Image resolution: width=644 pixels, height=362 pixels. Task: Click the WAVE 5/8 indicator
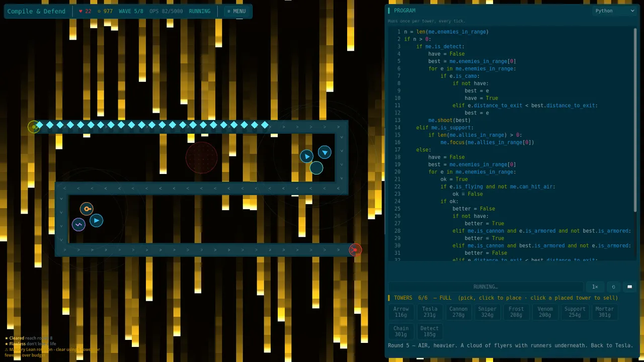click(131, 11)
